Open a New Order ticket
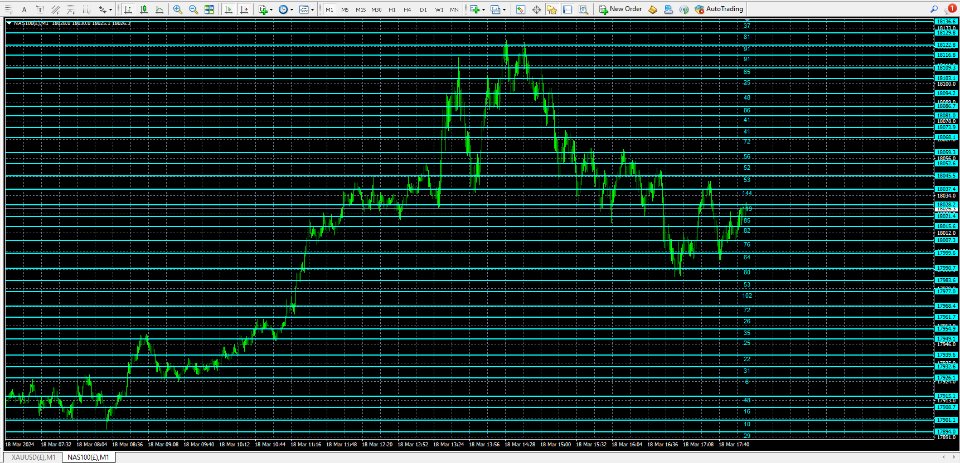The image size is (960, 463). [620, 9]
